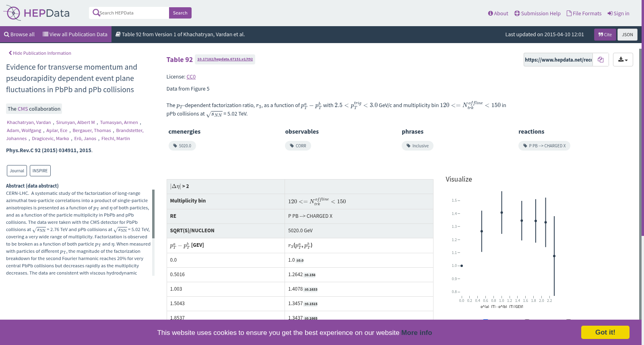Click the CORR observables tag
Image resolution: width=644 pixels, height=345 pixels.
pyautogui.click(x=298, y=146)
